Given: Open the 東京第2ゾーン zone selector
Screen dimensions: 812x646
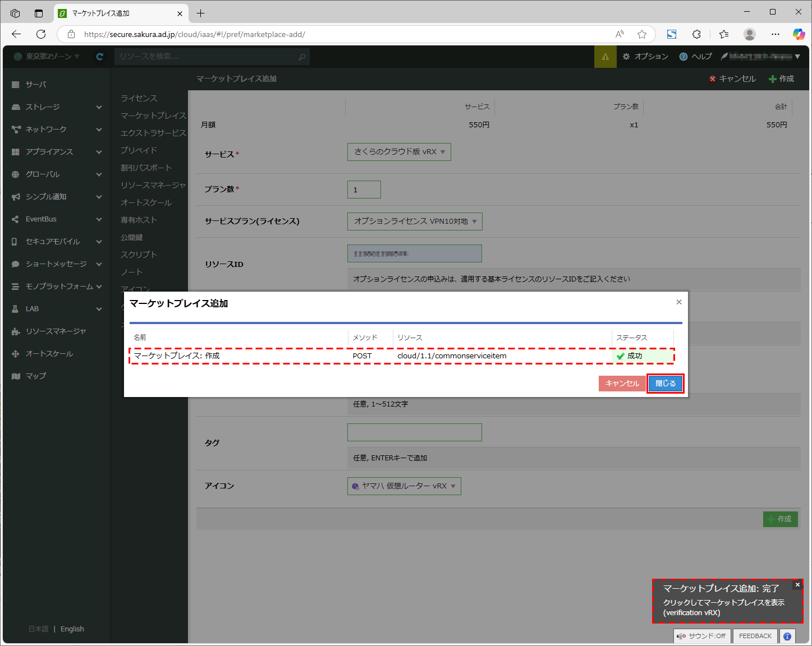Looking at the screenshot, I should (x=47, y=57).
